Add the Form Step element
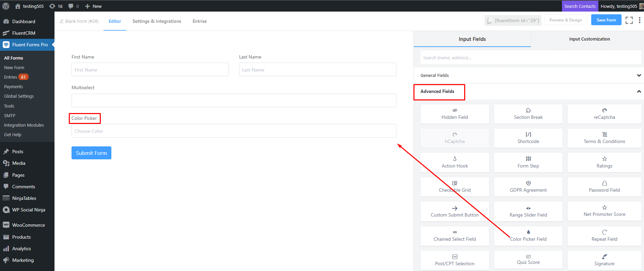Viewport: 644px width, 271px height. pyautogui.click(x=528, y=162)
